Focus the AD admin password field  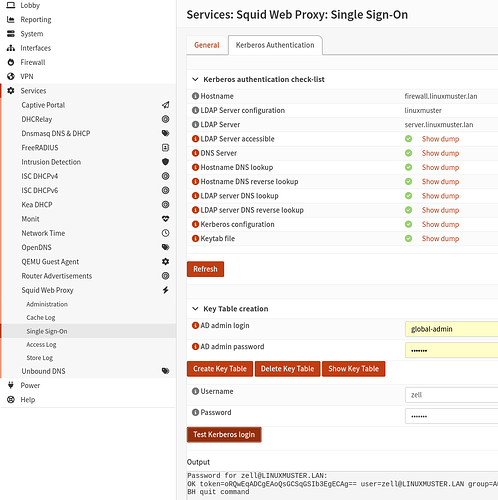click(x=452, y=350)
